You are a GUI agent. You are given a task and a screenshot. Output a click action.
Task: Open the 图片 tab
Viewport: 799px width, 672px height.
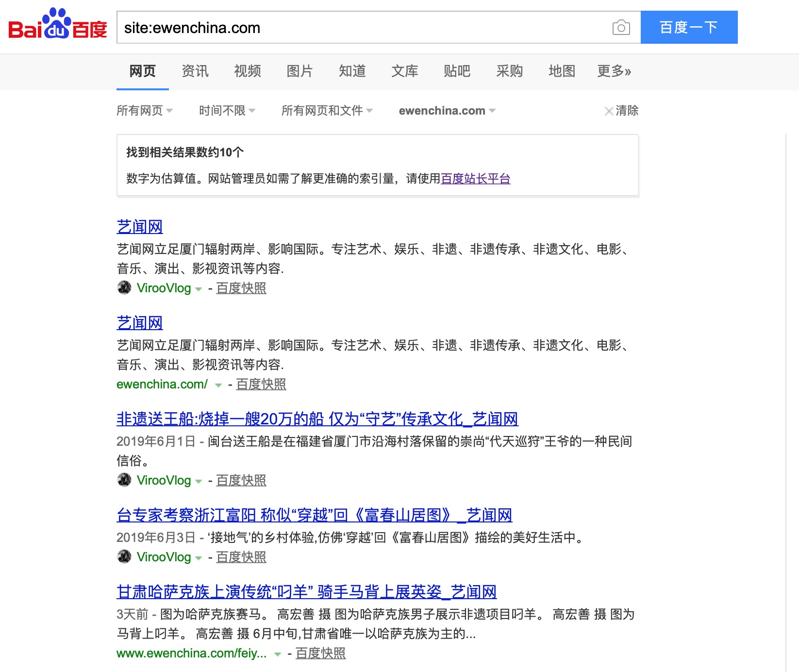pos(300,71)
